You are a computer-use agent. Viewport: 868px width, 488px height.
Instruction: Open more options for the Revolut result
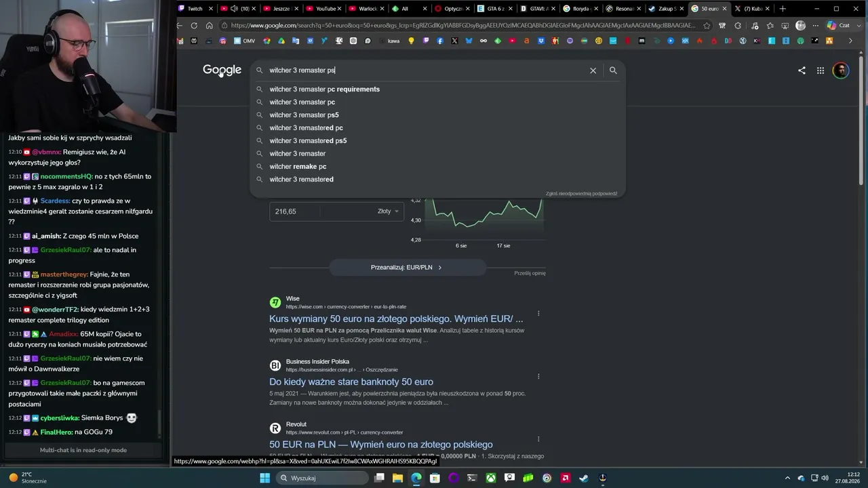click(538, 439)
